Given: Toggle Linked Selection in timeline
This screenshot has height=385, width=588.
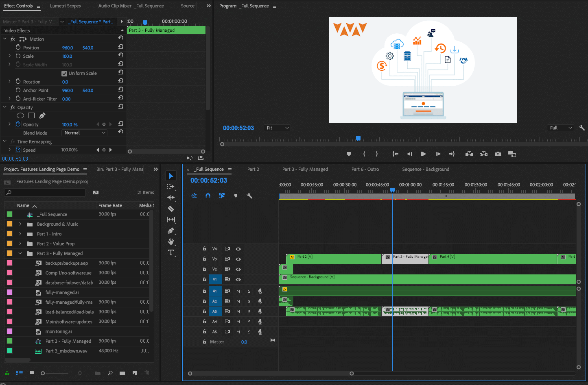Looking at the screenshot, I should (222, 196).
